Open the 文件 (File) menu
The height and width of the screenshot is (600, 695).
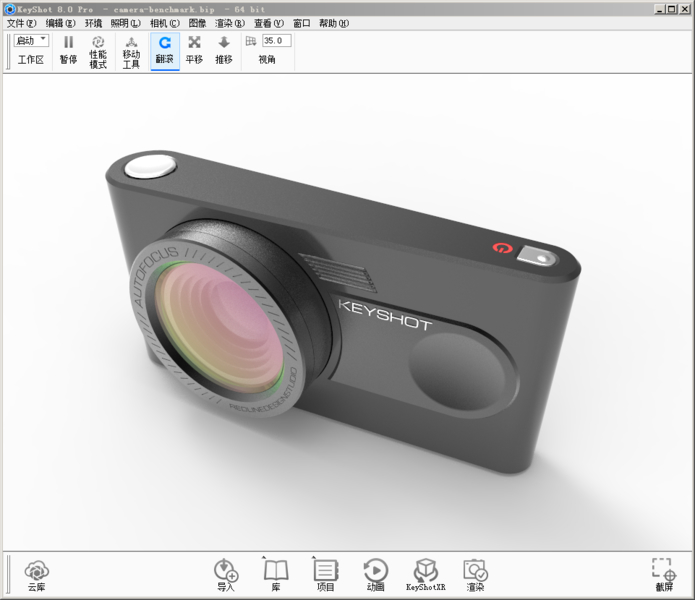pos(21,23)
